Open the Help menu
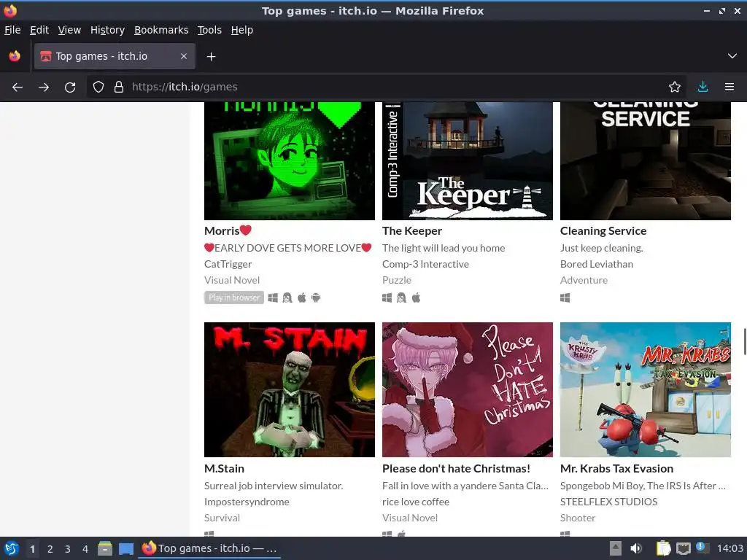747x560 pixels. tap(242, 30)
